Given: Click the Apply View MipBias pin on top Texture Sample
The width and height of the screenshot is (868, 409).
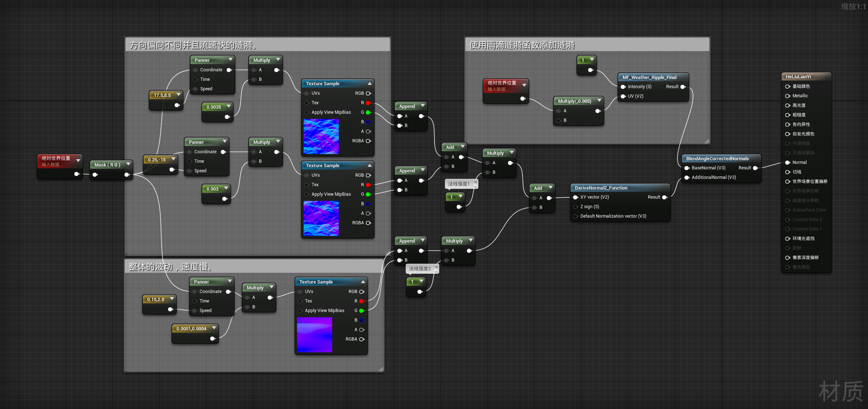Looking at the screenshot, I should click(307, 112).
